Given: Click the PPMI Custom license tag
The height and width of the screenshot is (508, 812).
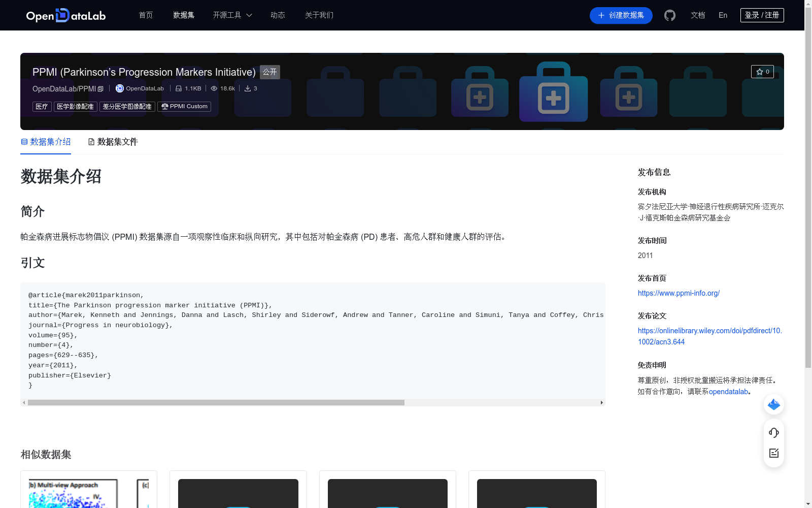Looking at the screenshot, I should [x=184, y=107].
